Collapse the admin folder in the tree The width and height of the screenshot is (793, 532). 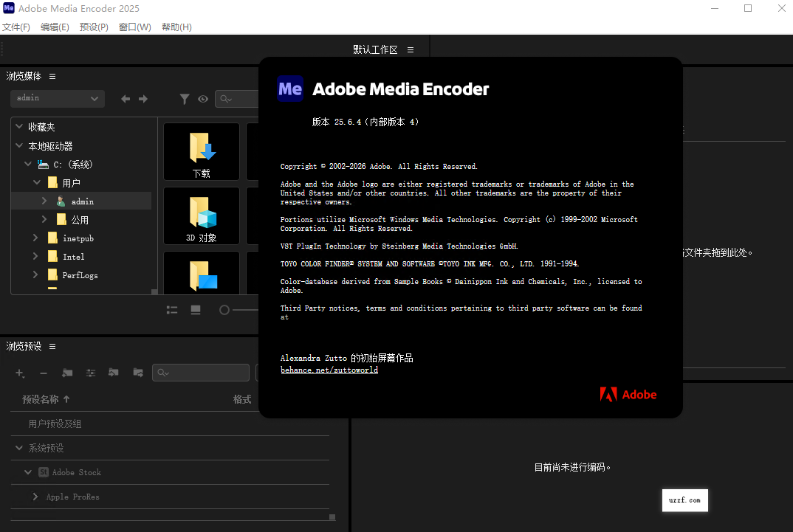46,201
